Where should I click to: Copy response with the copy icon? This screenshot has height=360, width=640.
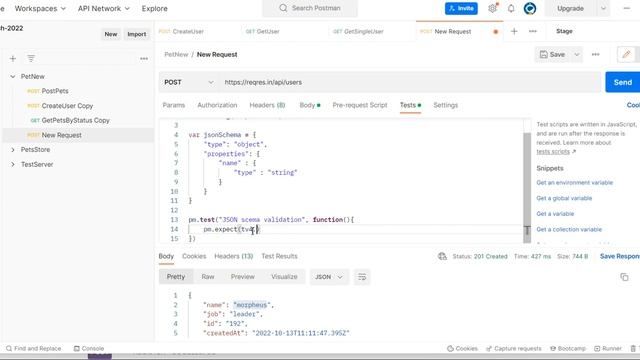click(624, 277)
